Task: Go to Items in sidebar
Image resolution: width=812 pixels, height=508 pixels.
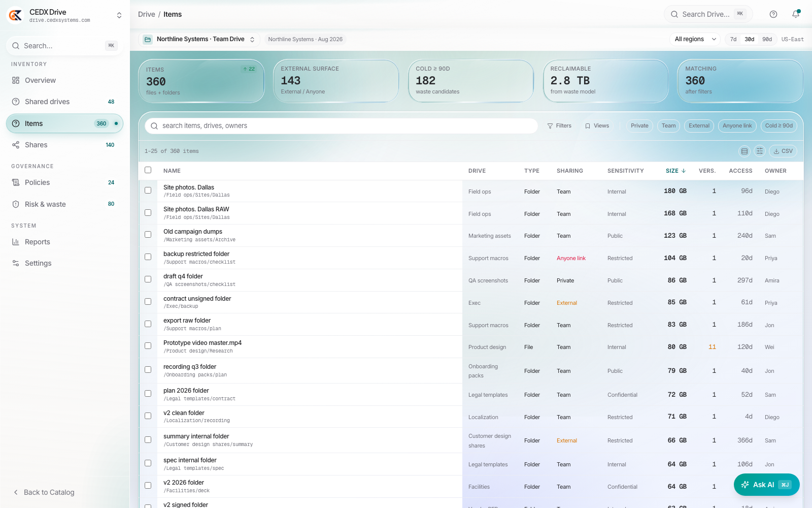Action: pyautogui.click(x=64, y=123)
